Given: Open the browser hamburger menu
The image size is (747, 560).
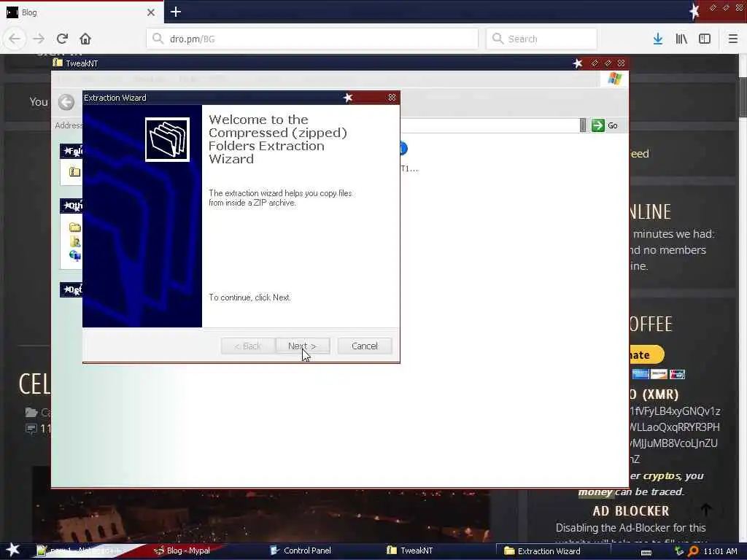Looking at the screenshot, I should pos(732,39).
